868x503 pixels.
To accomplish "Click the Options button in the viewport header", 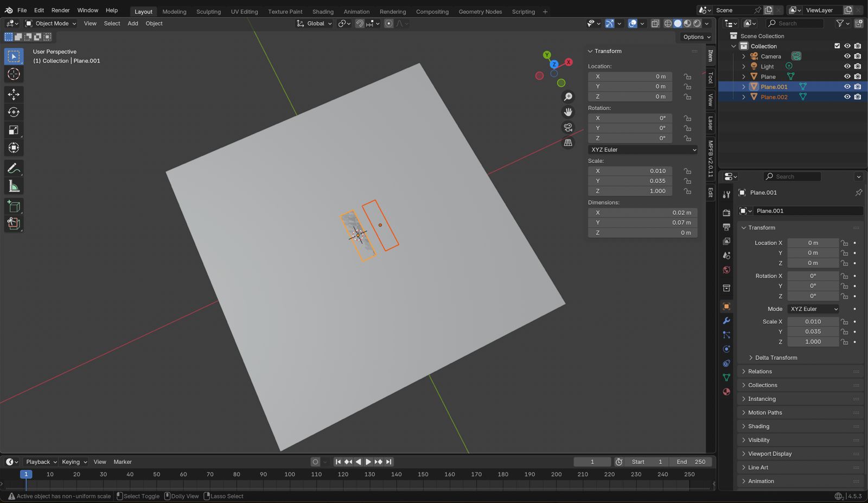I will (x=696, y=37).
